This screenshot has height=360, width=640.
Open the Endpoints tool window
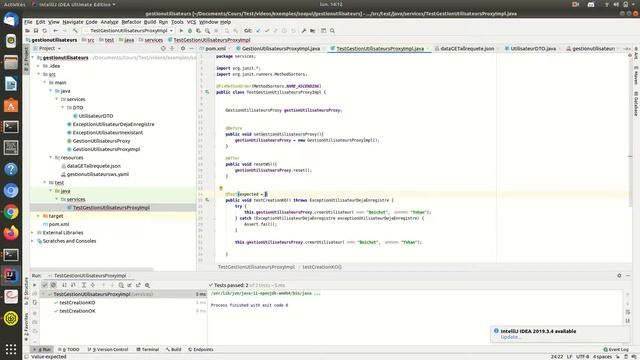pyautogui.click(x=201, y=350)
